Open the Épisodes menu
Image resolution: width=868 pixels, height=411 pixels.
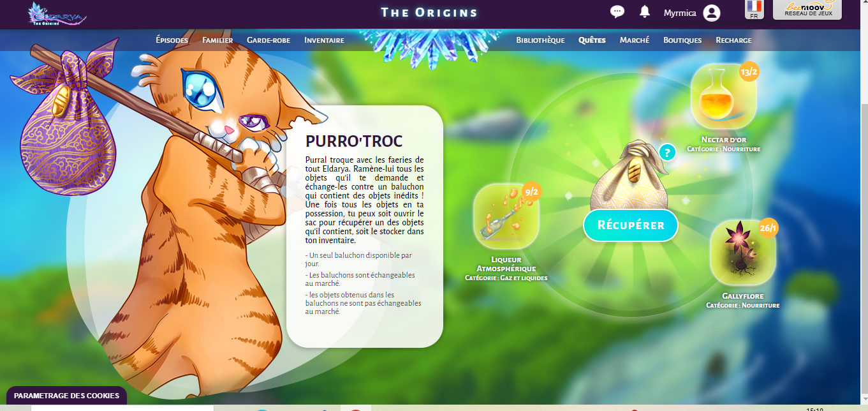coord(172,40)
